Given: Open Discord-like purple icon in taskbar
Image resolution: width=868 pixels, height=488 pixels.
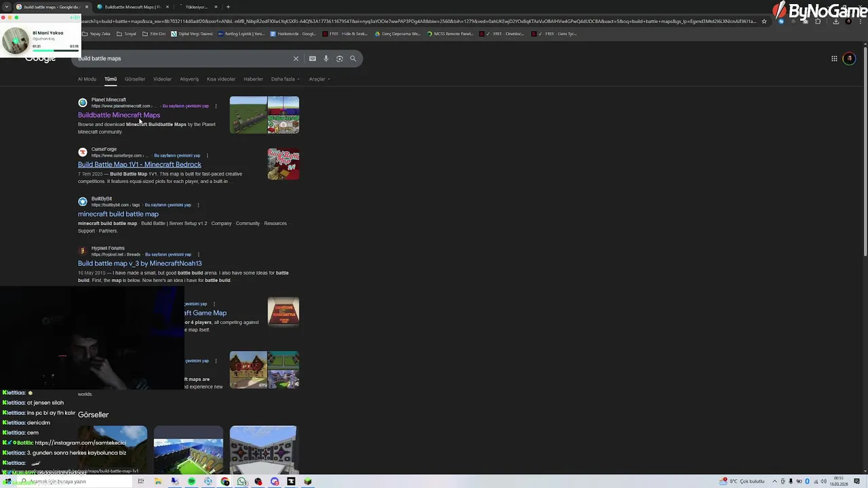Looking at the screenshot, I should tap(275, 481).
